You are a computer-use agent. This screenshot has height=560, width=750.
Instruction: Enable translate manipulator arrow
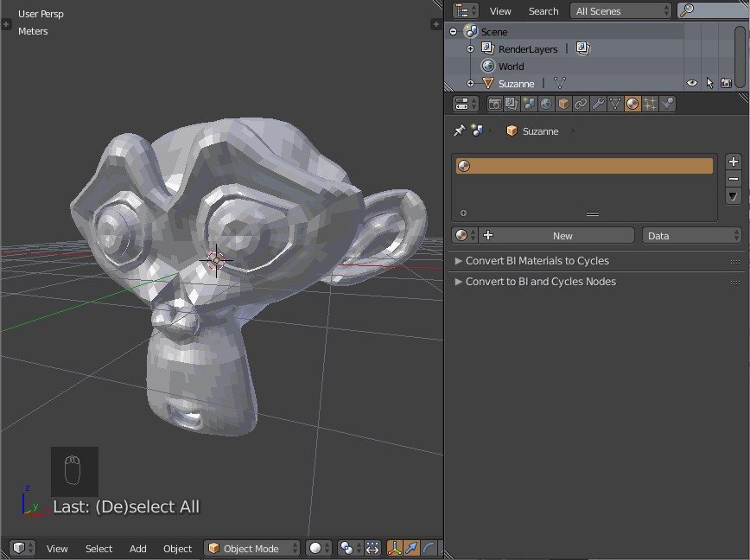tap(411, 548)
